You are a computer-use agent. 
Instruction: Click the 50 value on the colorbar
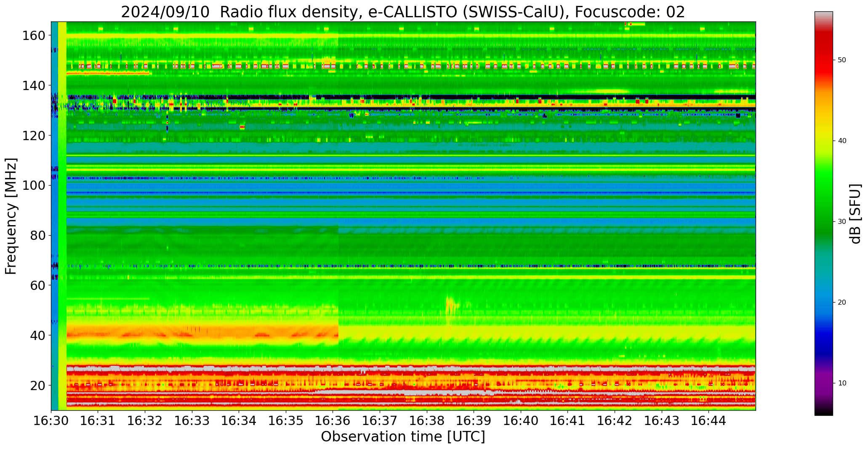pos(841,60)
